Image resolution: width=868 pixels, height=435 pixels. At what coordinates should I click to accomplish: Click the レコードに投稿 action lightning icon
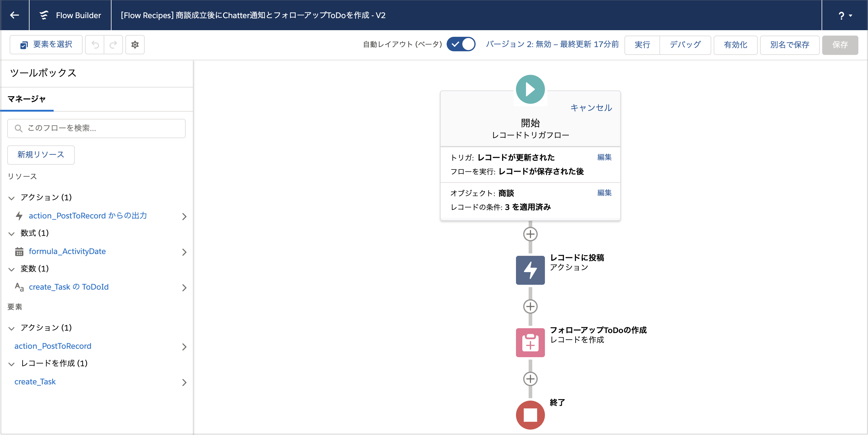(530, 270)
